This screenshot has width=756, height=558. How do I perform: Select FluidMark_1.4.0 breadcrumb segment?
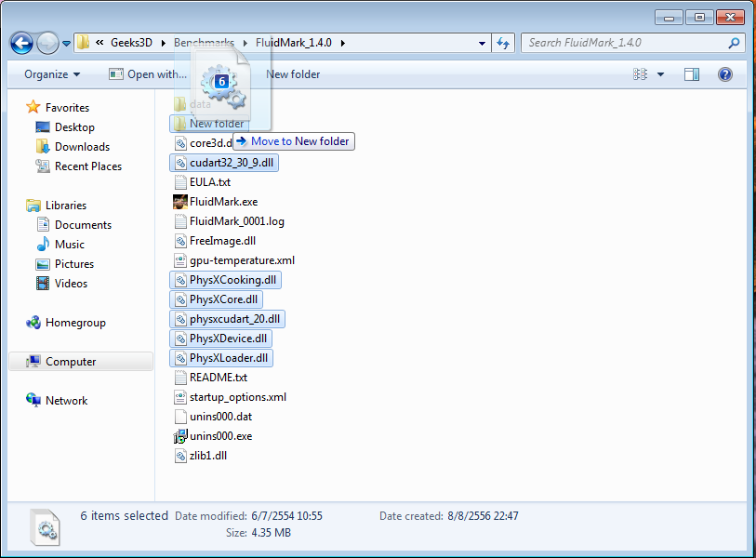(293, 43)
